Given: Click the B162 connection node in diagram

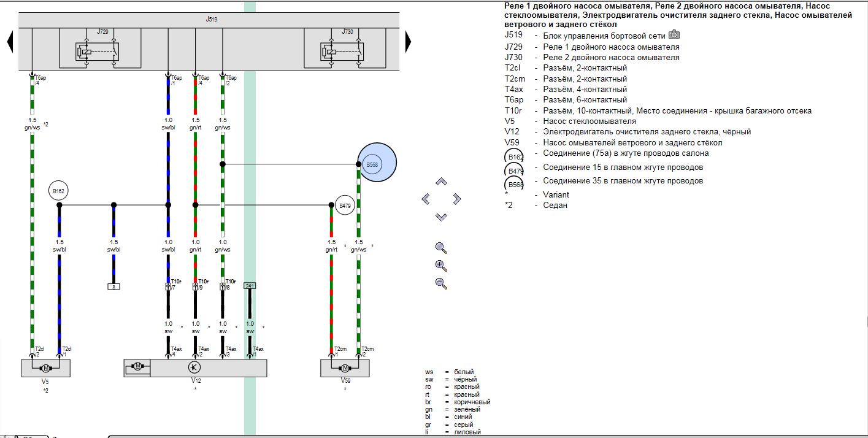Looking at the screenshot, I should click(x=59, y=191).
